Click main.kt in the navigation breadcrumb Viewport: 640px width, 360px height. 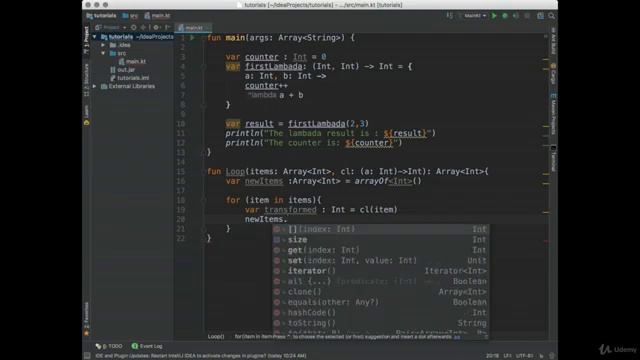[157, 16]
